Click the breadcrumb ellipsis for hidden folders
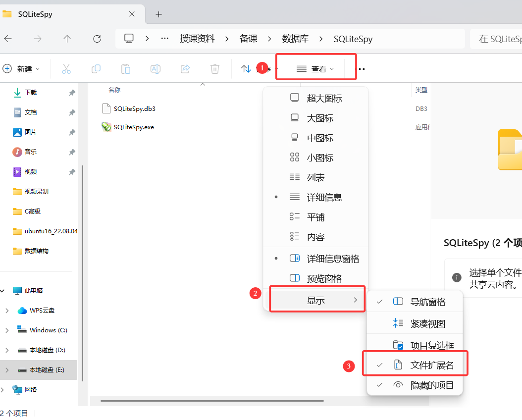The image size is (522, 420). click(x=164, y=39)
